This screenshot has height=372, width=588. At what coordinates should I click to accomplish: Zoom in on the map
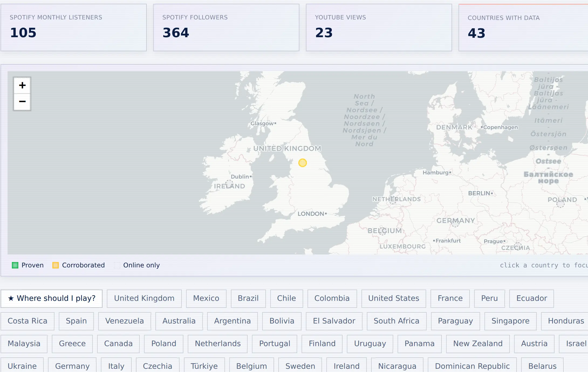[22, 85]
